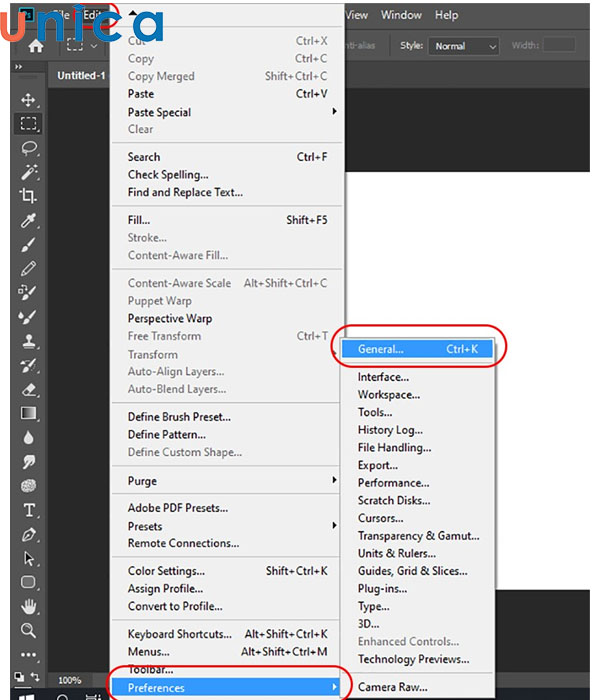This screenshot has width=600, height=700.
Task: Click Keyboard Shortcuts... in Edit menu
Action: 179,634
